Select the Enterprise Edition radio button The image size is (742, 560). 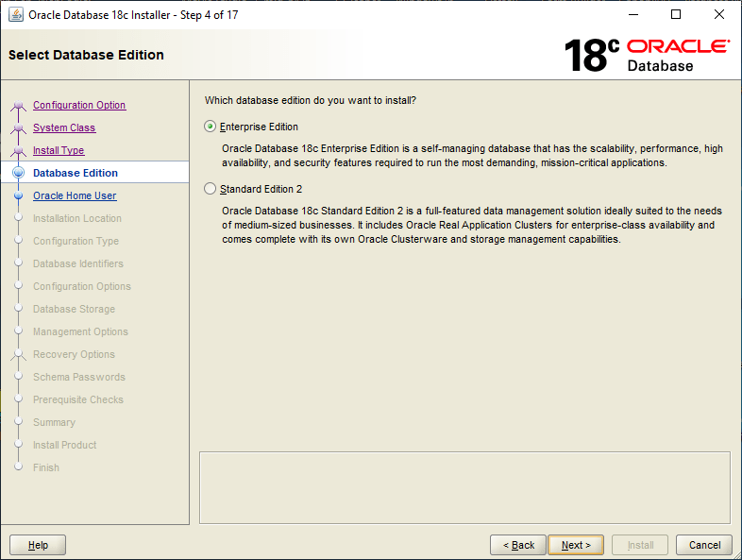[211, 127]
